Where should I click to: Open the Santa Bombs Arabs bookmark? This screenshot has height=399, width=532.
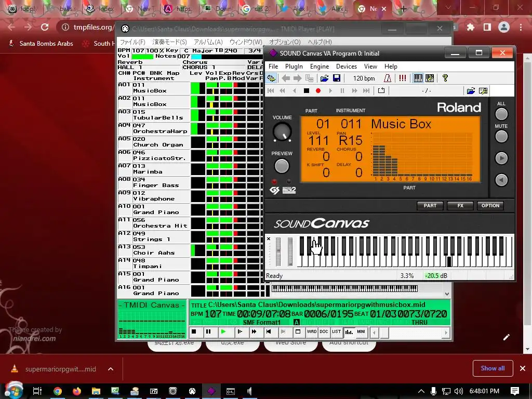coord(41,44)
